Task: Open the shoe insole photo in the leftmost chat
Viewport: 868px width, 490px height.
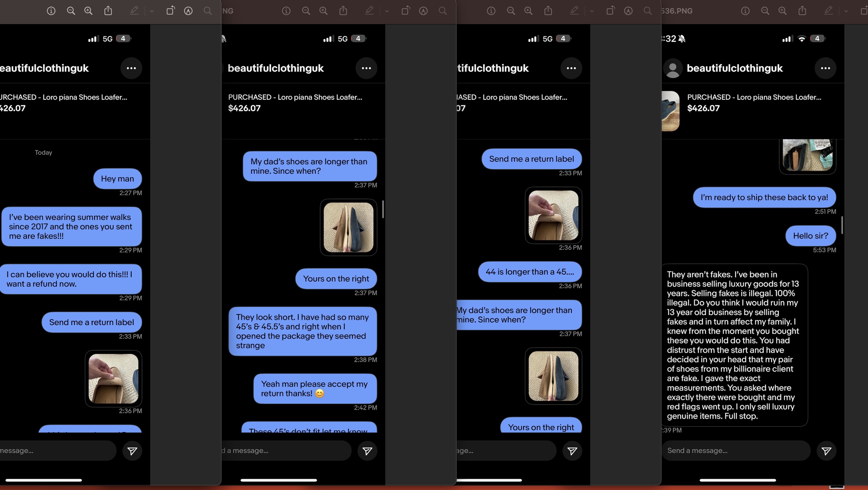Action: point(114,379)
